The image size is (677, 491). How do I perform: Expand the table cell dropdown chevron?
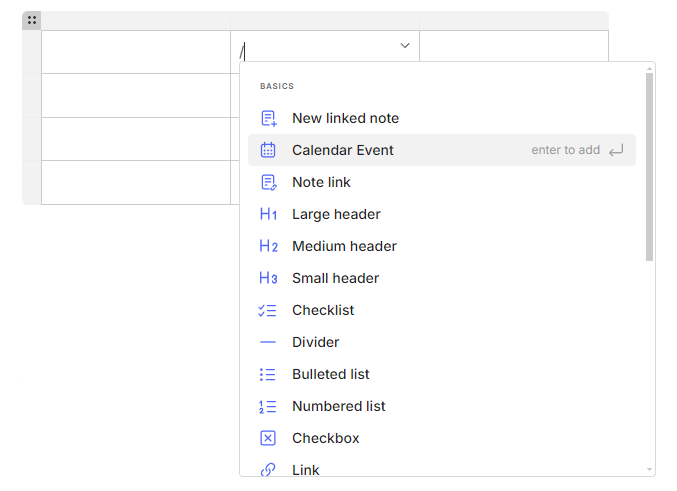pyautogui.click(x=405, y=45)
